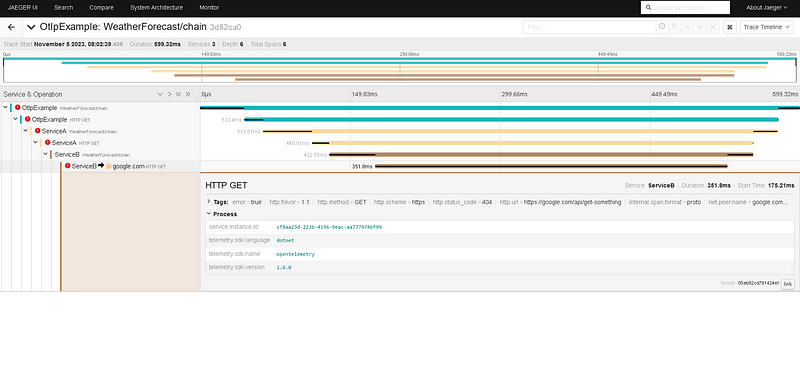
Task: Click the error icon on ServiceA WeatherForecast/chain
Action: pyautogui.click(x=38, y=131)
